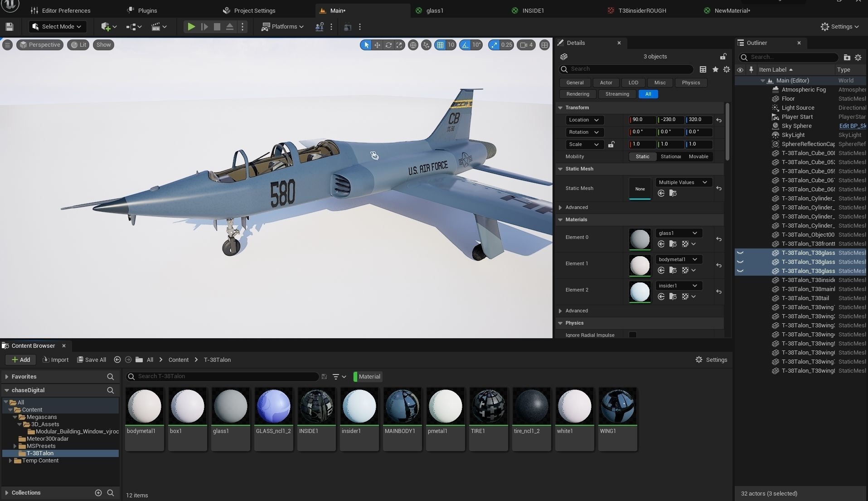Open the top-right Settings dropdown
Image resolution: width=868 pixels, height=501 pixels.
(840, 27)
